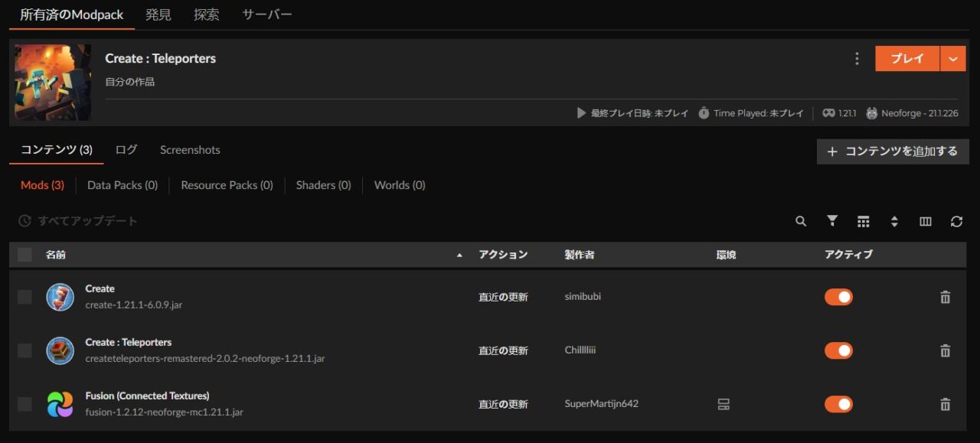Refresh the mod list
The image size is (980, 443).
[956, 221]
